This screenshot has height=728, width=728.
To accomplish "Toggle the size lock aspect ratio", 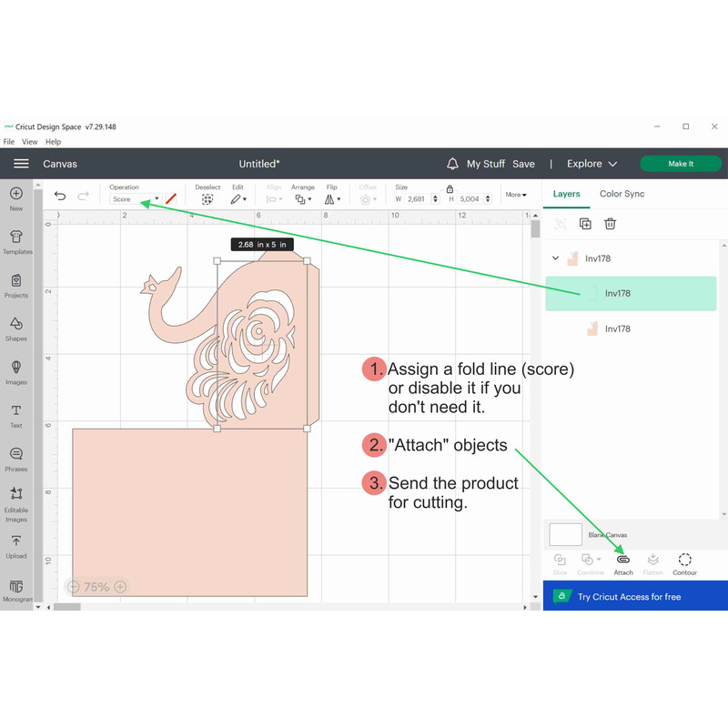I will click(x=450, y=188).
